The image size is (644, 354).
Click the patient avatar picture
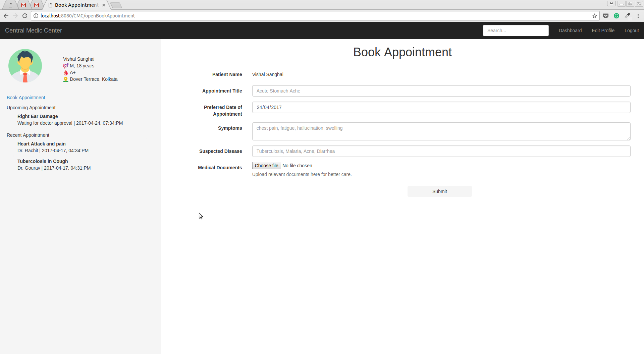(25, 66)
